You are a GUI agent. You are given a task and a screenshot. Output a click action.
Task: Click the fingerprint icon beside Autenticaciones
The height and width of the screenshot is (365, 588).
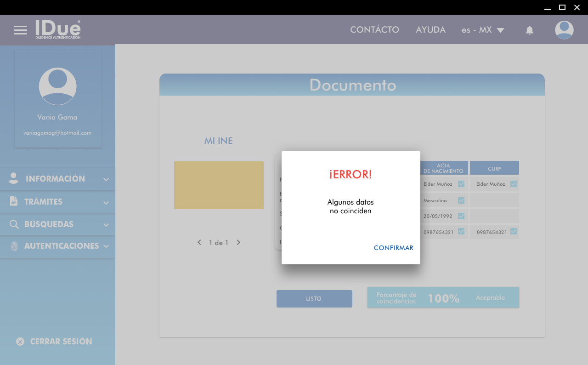14,246
